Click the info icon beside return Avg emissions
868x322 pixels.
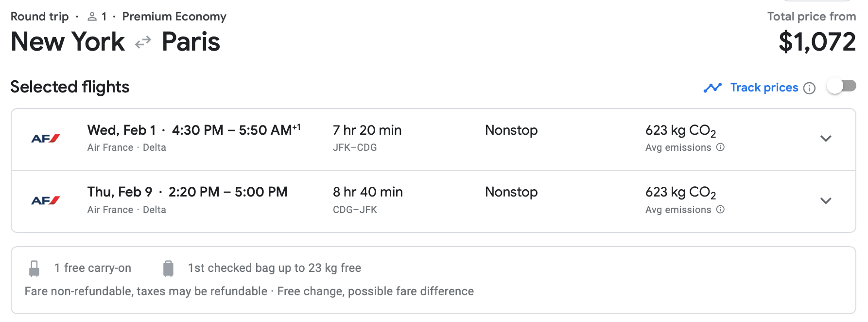click(x=721, y=210)
